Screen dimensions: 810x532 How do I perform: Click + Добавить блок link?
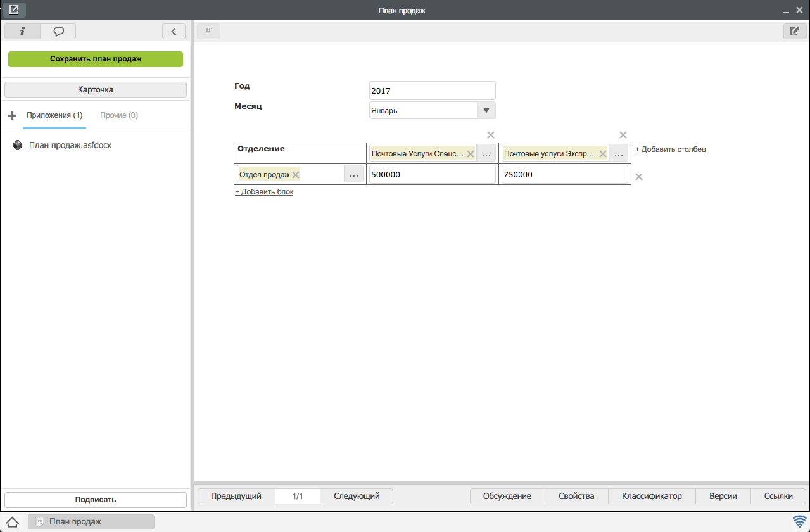tap(264, 191)
